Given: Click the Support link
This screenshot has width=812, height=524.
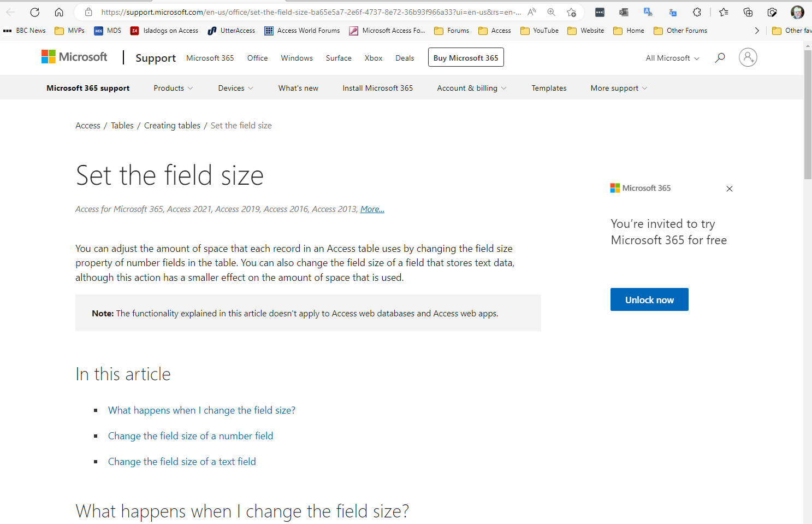Looking at the screenshot, I should [156, 58].
